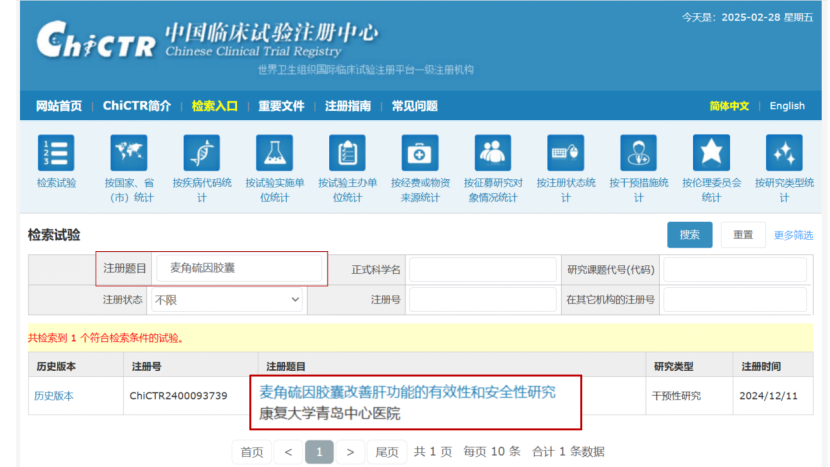Switch language to English
This screenshot has height=467, width=830.
787,106
